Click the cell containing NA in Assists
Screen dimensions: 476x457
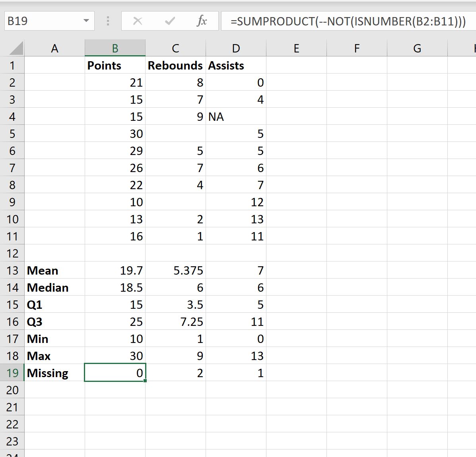[x=236, y=117]
